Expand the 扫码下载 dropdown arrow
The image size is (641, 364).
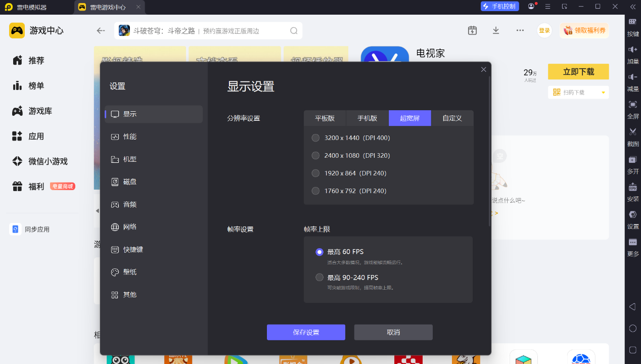coord(603,93)
